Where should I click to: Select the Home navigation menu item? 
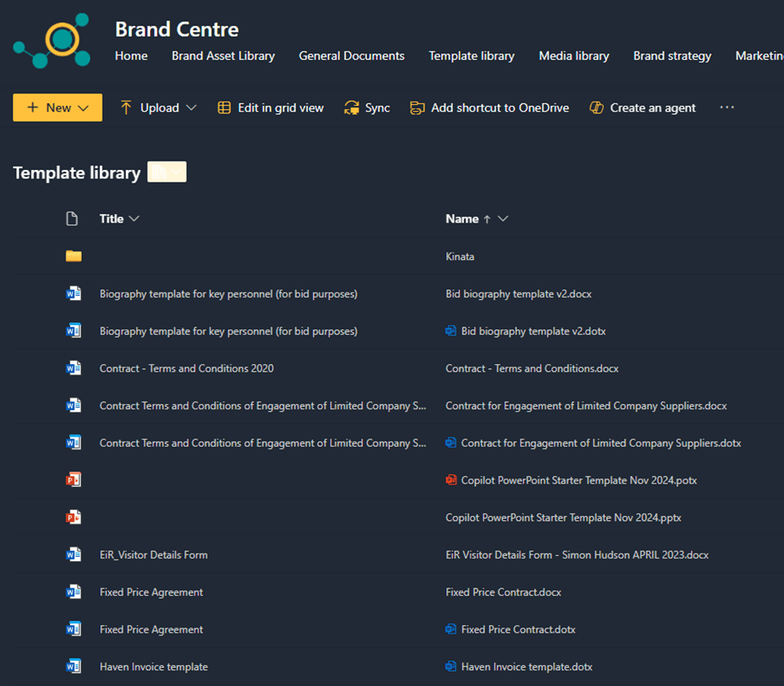[131, 56]
